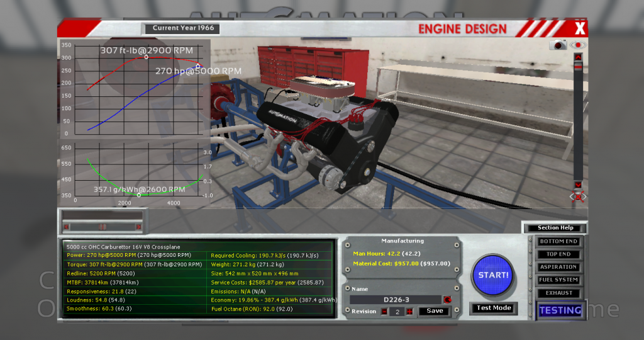This screenshot has width=644, height=340.
Task: Click the Smoothness: 60.3 stat
Action: click(x=99, y=309)
